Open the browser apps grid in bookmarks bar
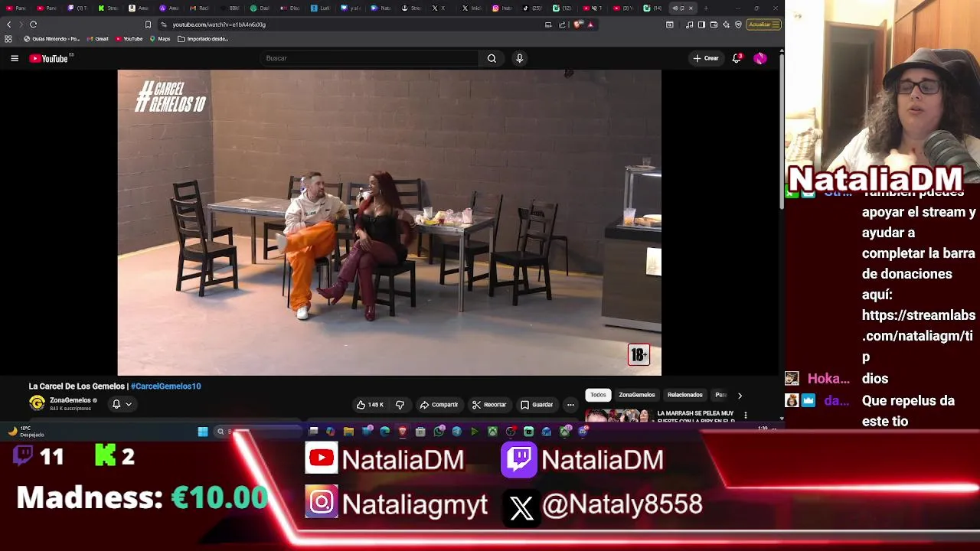 coord(8,39)
